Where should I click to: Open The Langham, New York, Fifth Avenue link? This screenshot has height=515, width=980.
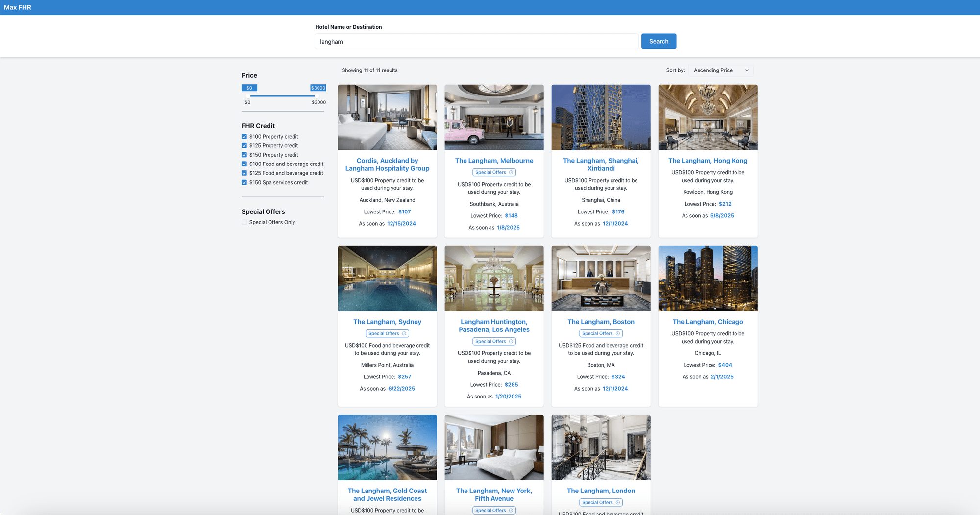[x=494, y=494]
